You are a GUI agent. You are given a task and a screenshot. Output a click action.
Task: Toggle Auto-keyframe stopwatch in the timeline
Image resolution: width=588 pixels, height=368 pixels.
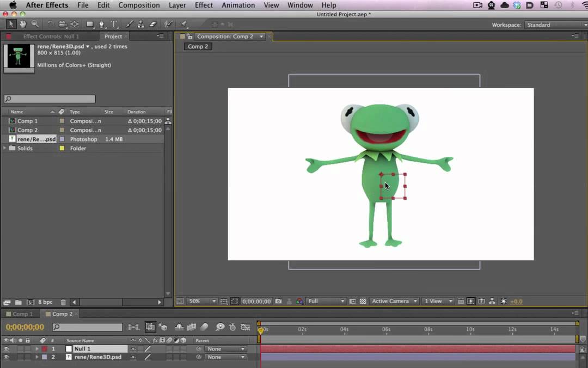click(x=232, y=327)
